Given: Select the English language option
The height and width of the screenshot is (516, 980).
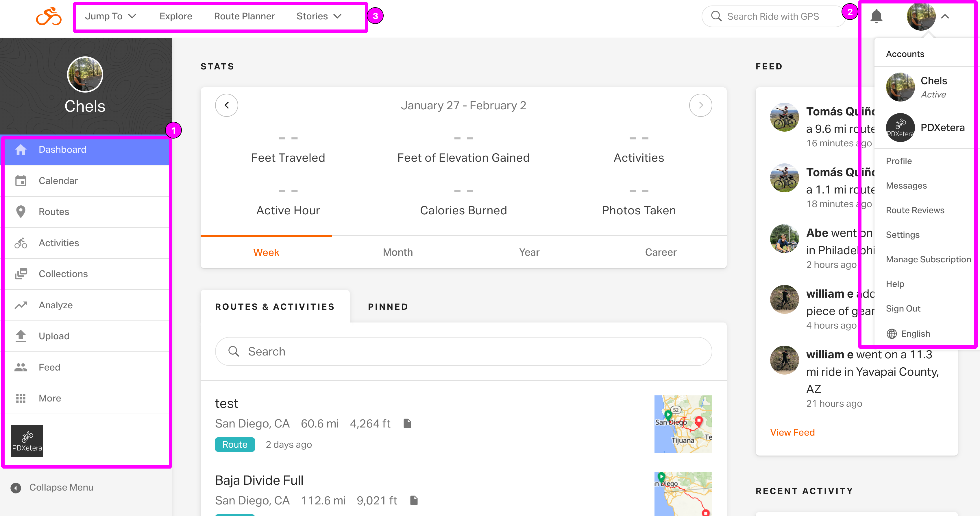Looking at the screenshot, I should 915,333.
